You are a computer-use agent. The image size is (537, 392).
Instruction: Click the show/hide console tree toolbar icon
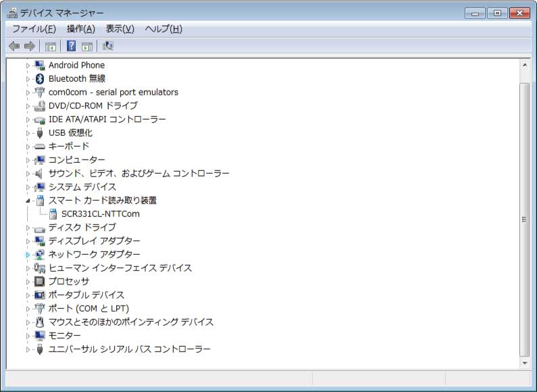tap(51, 46)
